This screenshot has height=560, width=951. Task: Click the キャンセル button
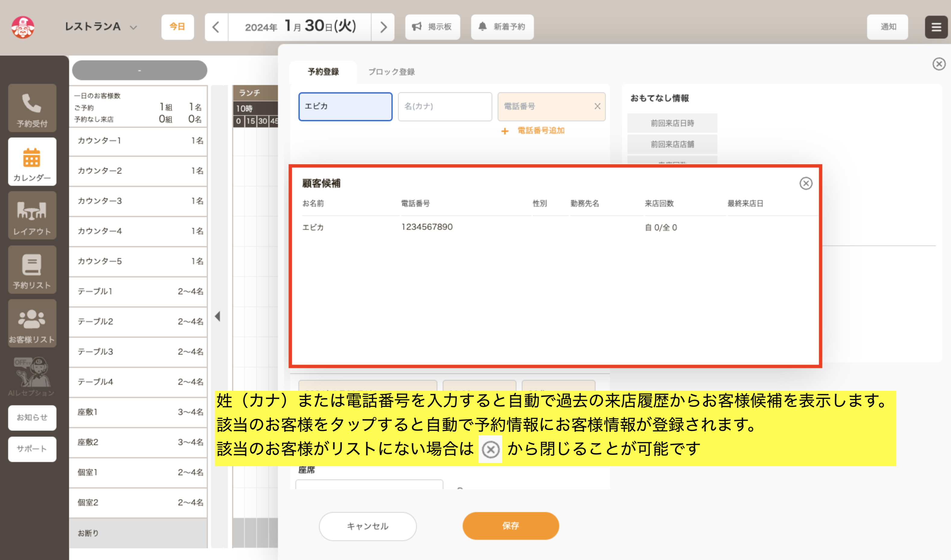coord(368,526)
